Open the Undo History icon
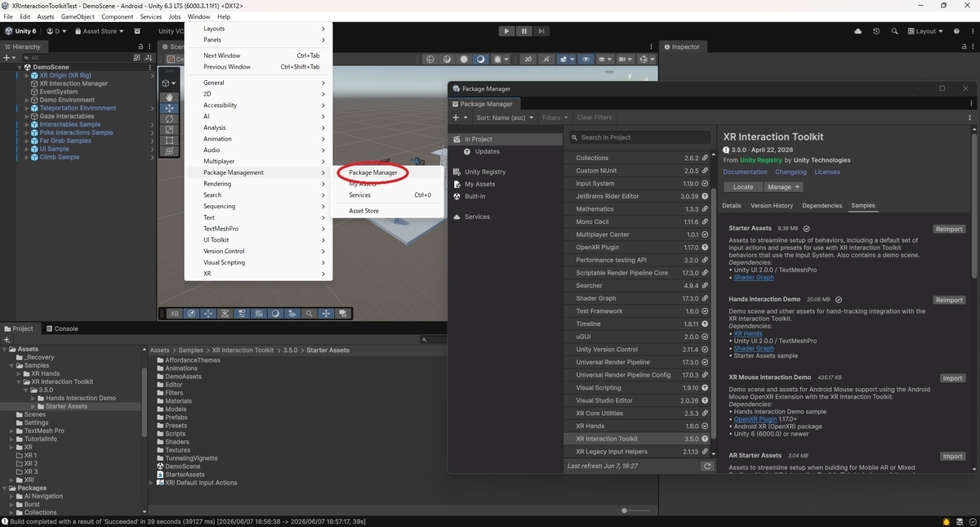This screenshot has width=980, height=527. tap(876, 31)
